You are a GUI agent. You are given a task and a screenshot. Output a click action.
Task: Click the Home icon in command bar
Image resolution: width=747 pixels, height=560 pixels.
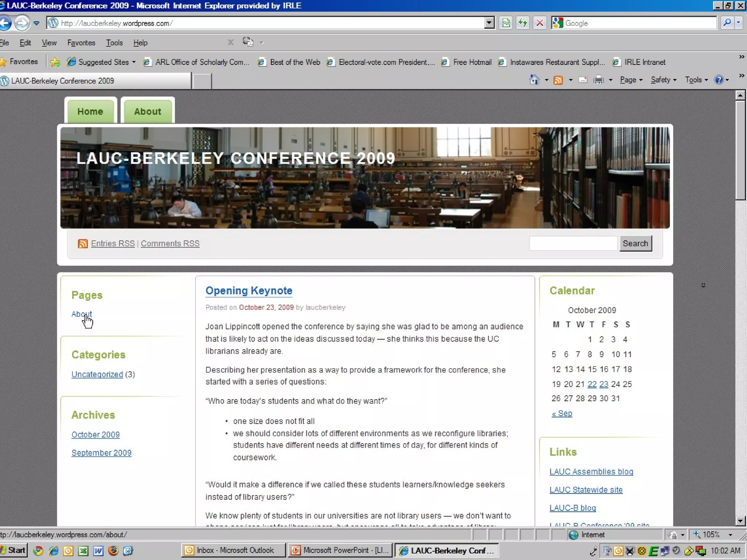coord(534,80)
